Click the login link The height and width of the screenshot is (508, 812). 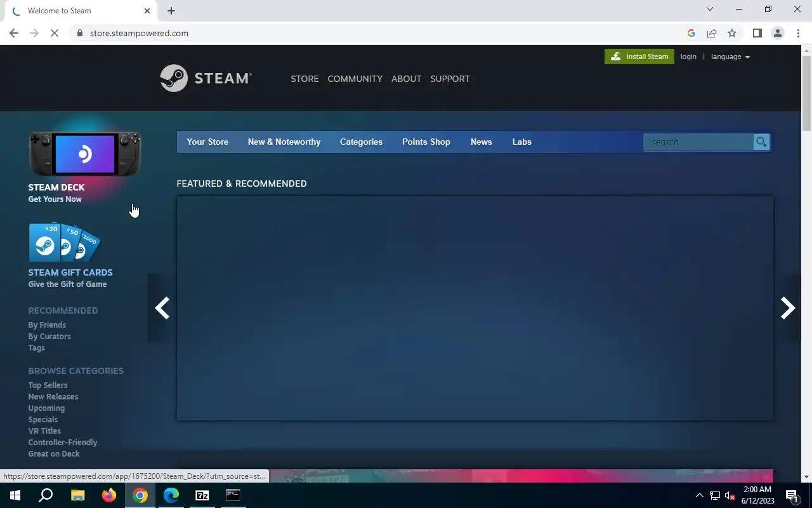pos(688,57)
